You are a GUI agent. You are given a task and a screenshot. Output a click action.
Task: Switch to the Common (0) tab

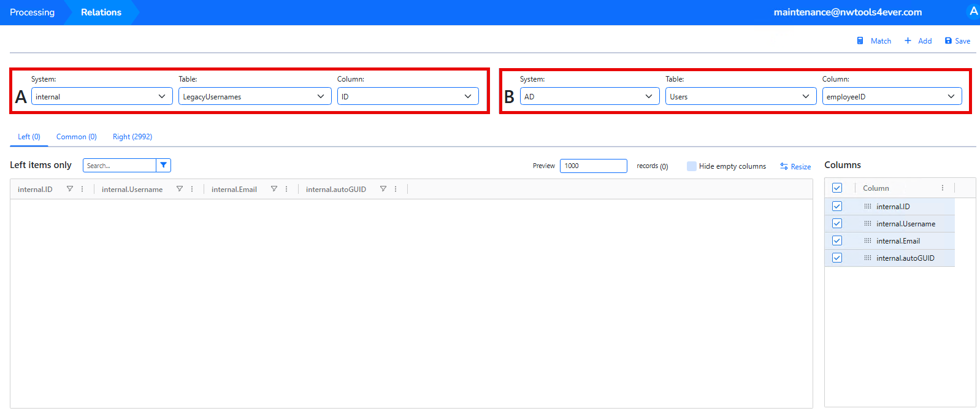77,137
